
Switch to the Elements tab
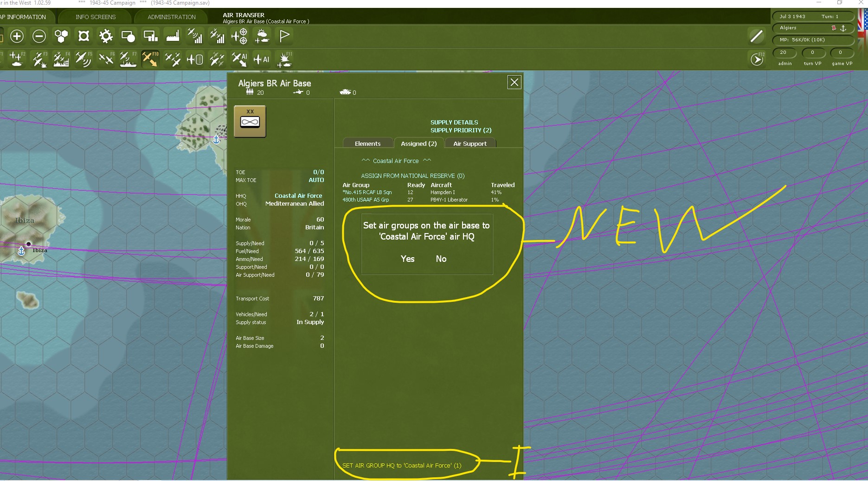(x=367, y=143)
